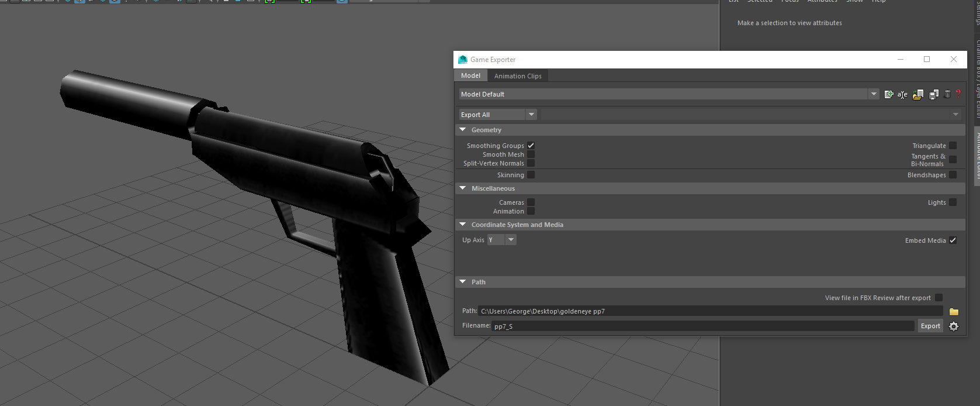
Task: Minimize the Game Exporter window
Action: (901, 59)
